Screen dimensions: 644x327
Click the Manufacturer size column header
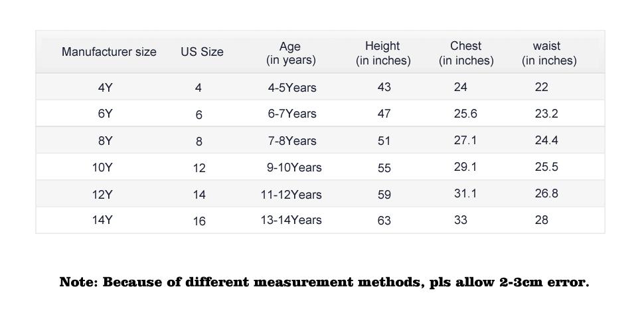(x=109, y=52)
